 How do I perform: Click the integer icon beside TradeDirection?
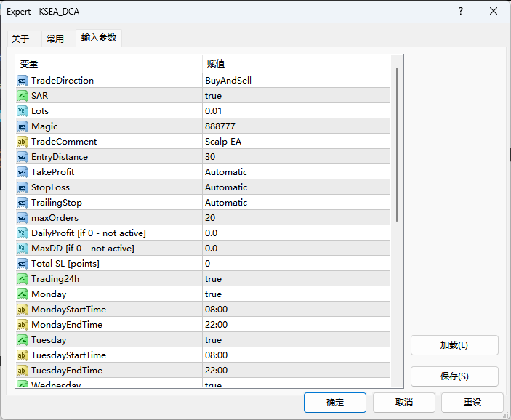point(23,81)
